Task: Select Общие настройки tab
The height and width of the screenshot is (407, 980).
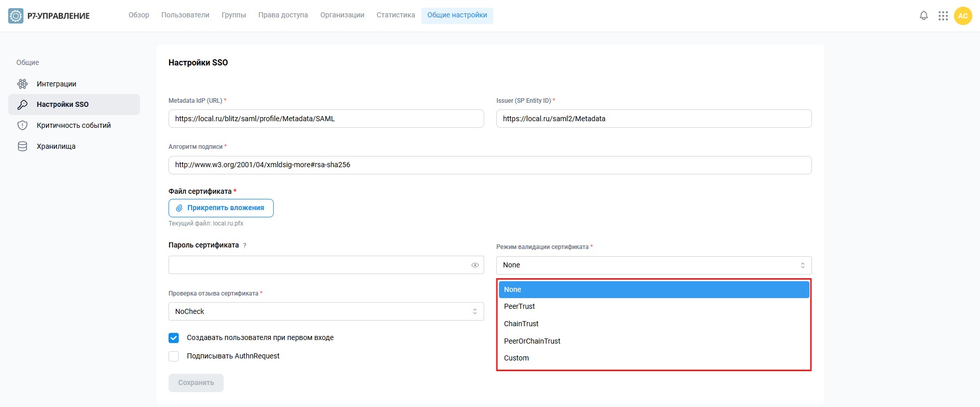Action: tap(457, 15)
